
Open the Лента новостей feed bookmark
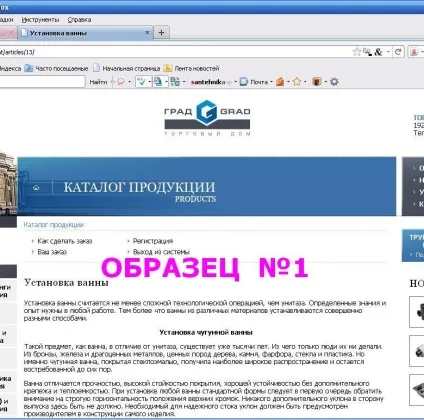(x=192, y=68)
